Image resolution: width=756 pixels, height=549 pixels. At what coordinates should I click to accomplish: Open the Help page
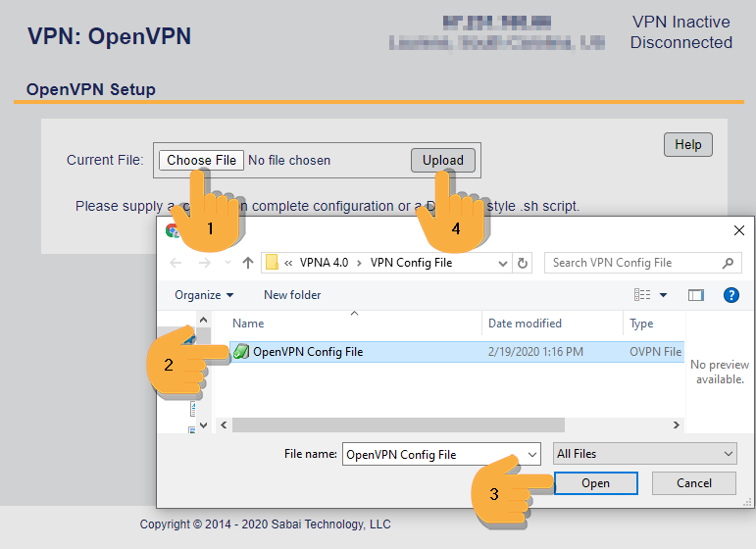[x=687, y=144]
